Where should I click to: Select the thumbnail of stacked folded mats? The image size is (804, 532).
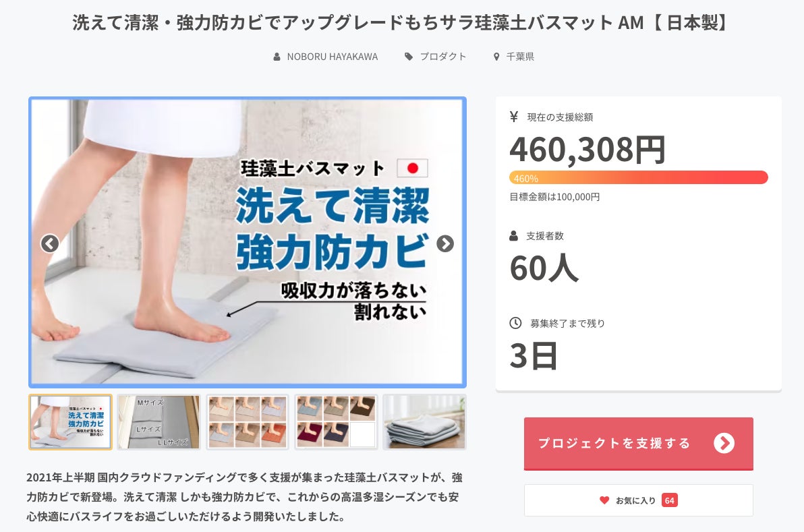pyautogui.click(x=424, y=422)
